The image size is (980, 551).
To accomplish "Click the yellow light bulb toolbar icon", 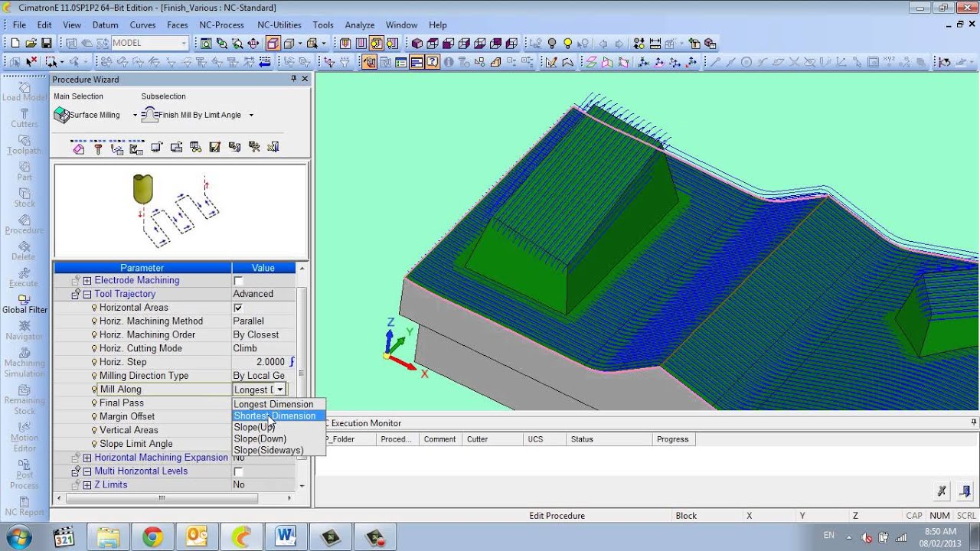I will coord(567,44).
